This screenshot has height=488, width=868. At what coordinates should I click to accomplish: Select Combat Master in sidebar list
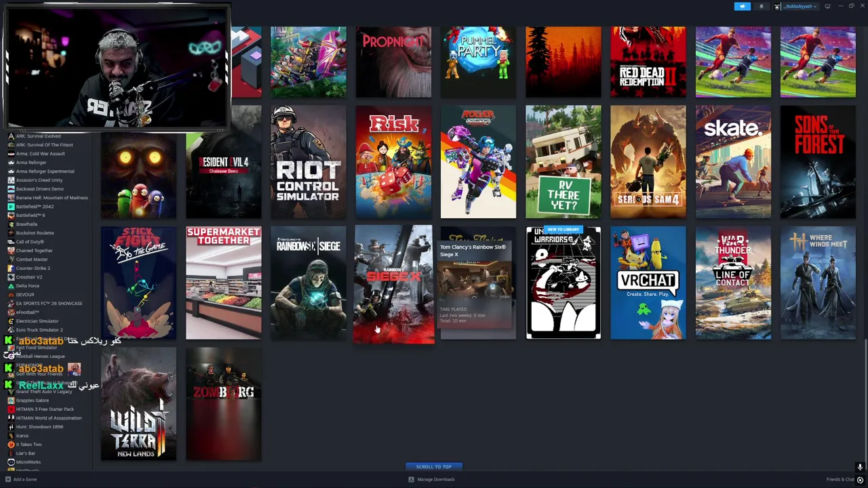pos(32,260)
